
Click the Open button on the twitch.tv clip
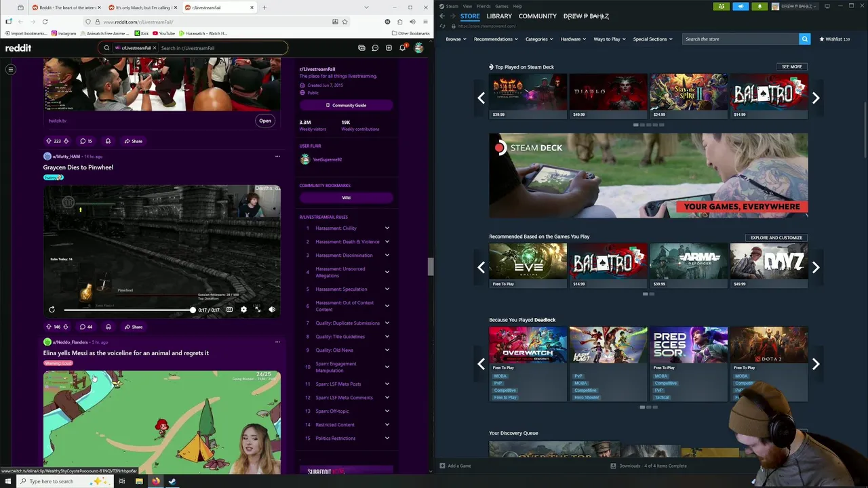265,121
